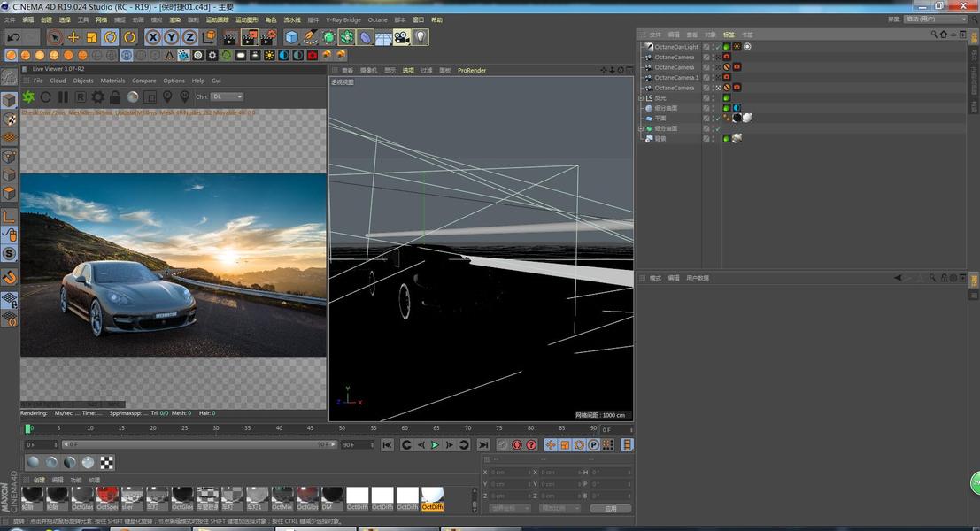Toggle Y axis lock
Image resolution: width=980 pixels, height=531 pixels.
coord(171,37)
